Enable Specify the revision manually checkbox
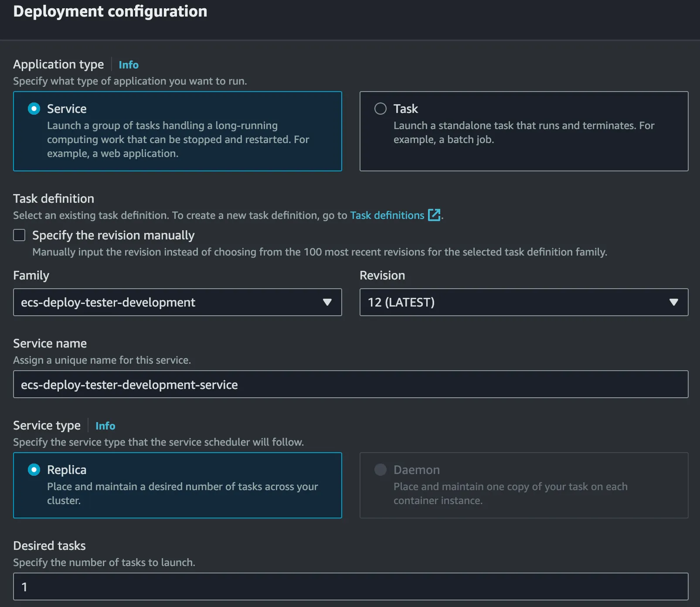 pyautogui.click(x=19, y=235)
